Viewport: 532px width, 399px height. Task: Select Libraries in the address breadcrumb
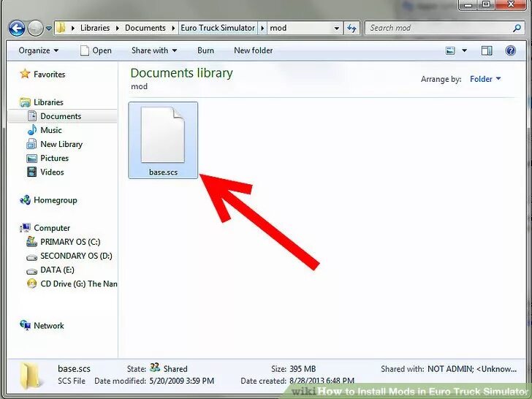95,28
